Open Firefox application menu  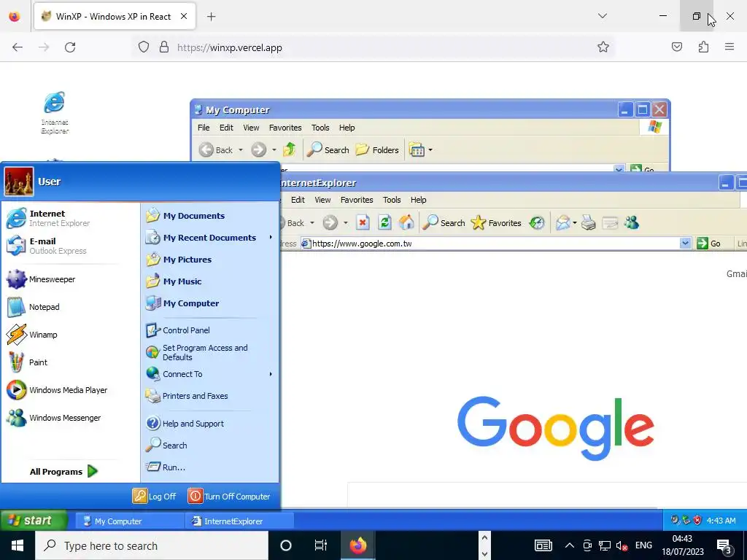[729, 47]
